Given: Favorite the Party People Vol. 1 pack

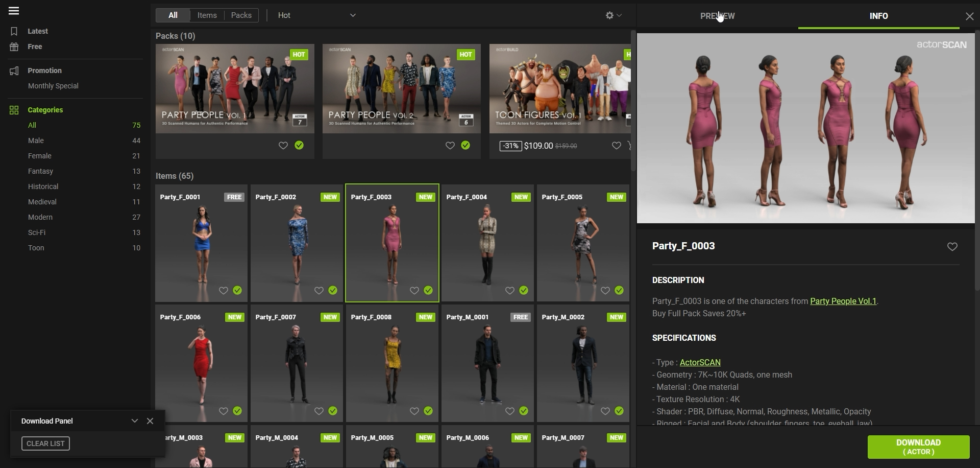Looking at the screenshot, I should tap(283, 146).
